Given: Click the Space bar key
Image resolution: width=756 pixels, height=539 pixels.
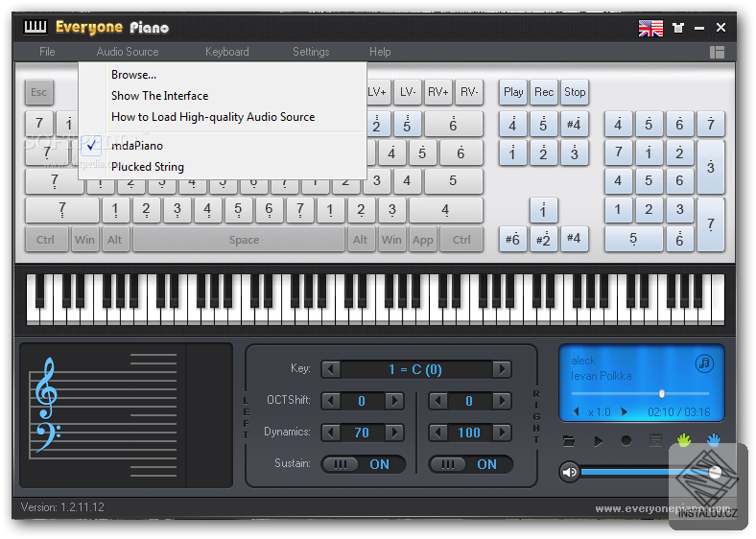Looking at the screenshot, I should coord(239,240).
